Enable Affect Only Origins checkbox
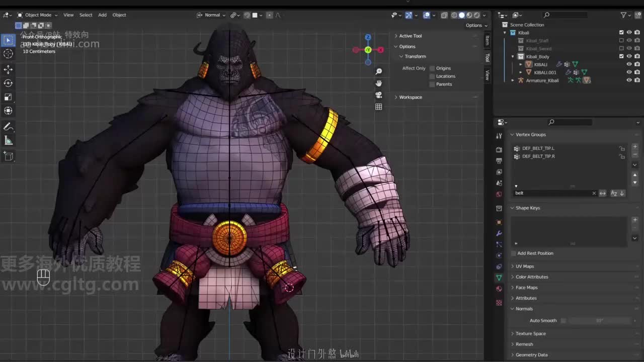The width and height of the screenshot is (644, 362). tap(432, 68)
